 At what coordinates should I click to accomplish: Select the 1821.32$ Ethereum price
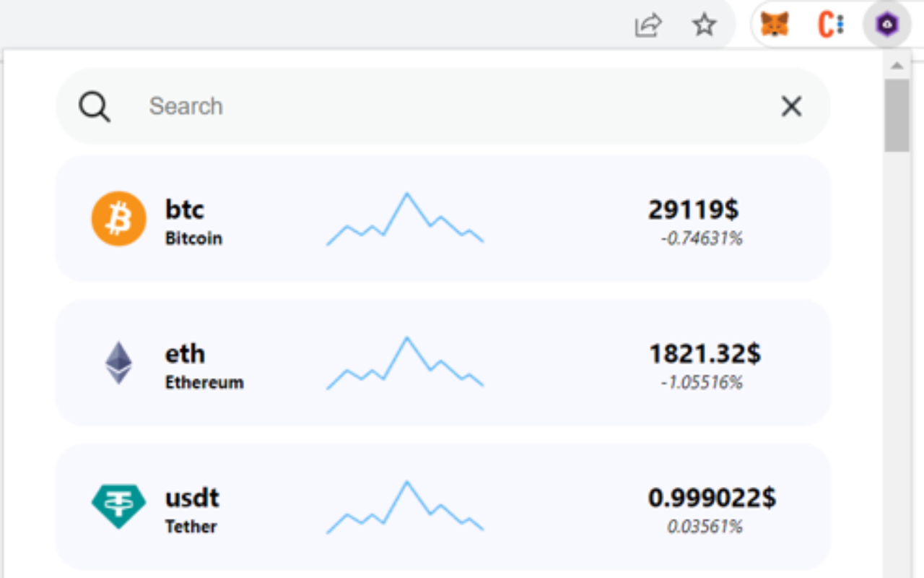click(x=704, y=354)
